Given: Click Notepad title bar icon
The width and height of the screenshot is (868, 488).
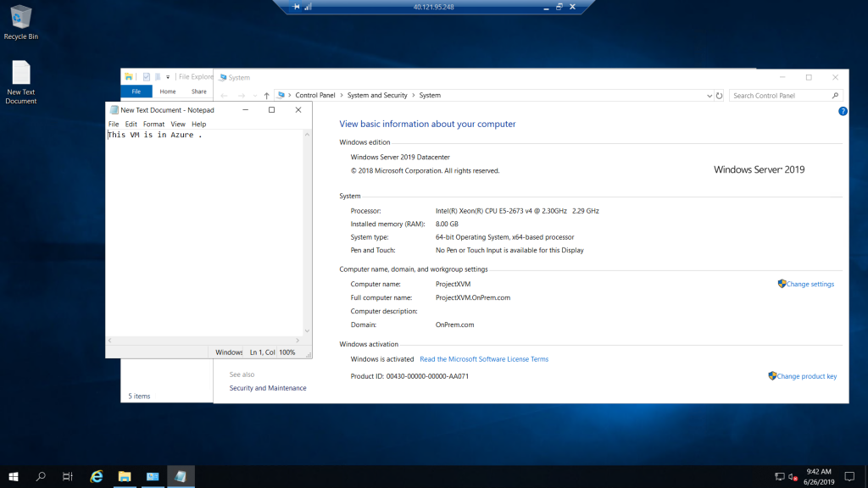Looking at the screenshot, I should [114, 109].
